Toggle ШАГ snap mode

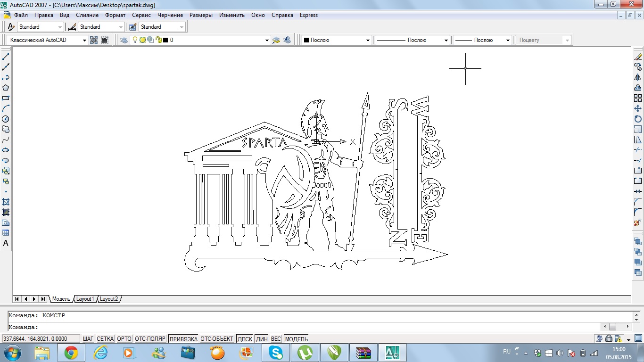click(88, 339)
